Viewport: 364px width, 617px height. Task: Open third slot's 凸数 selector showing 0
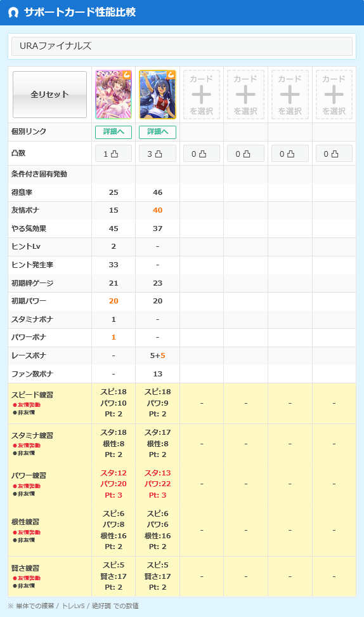coord(202,154)
